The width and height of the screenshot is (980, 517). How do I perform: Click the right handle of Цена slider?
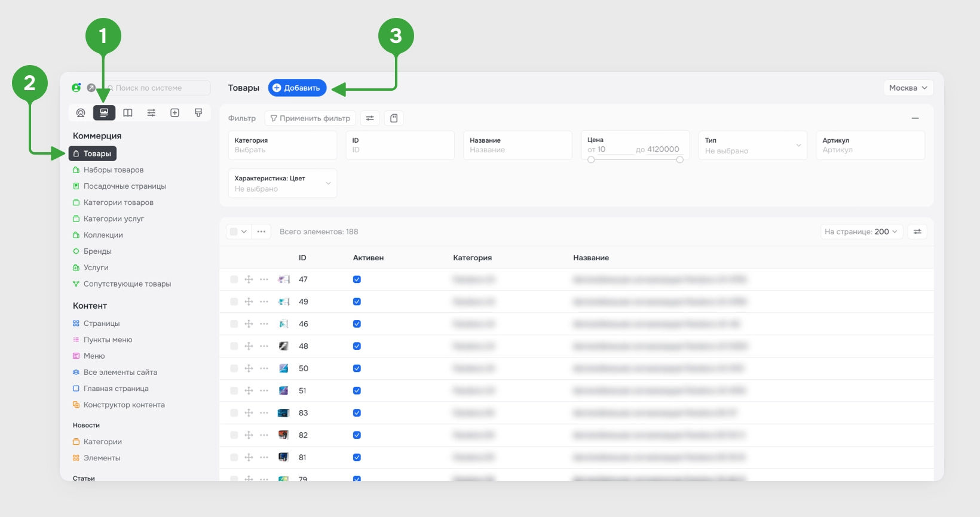pyautogui.click(x=679, y=159)
